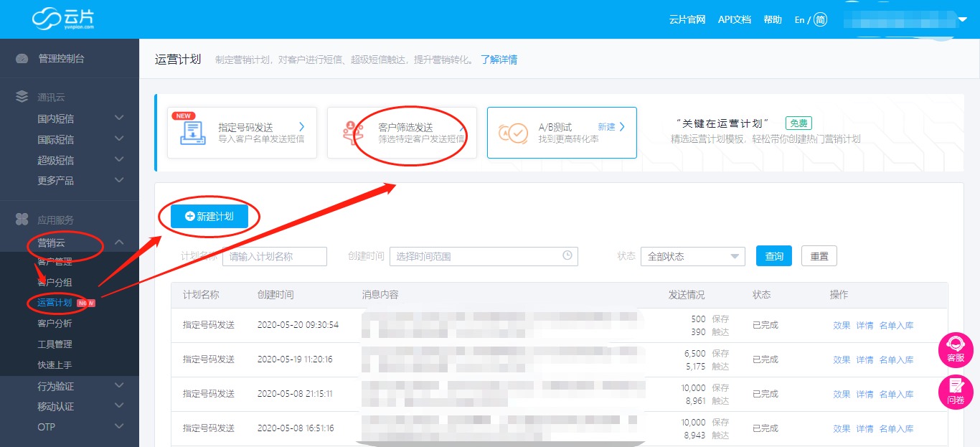Click the clock icon in date range field

click(x=567, y=256)
